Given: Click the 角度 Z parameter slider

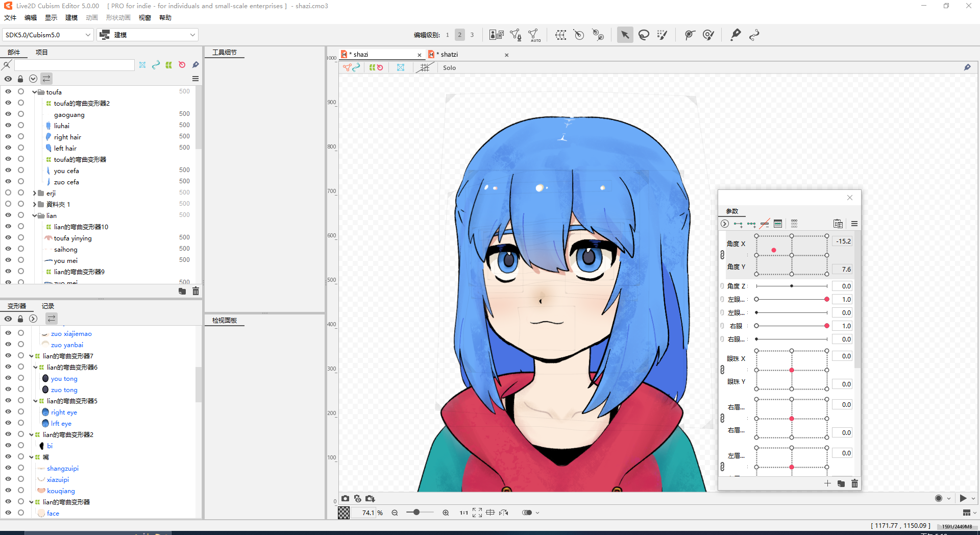Looking at the screenshot, I should click(x=792, y=286).
